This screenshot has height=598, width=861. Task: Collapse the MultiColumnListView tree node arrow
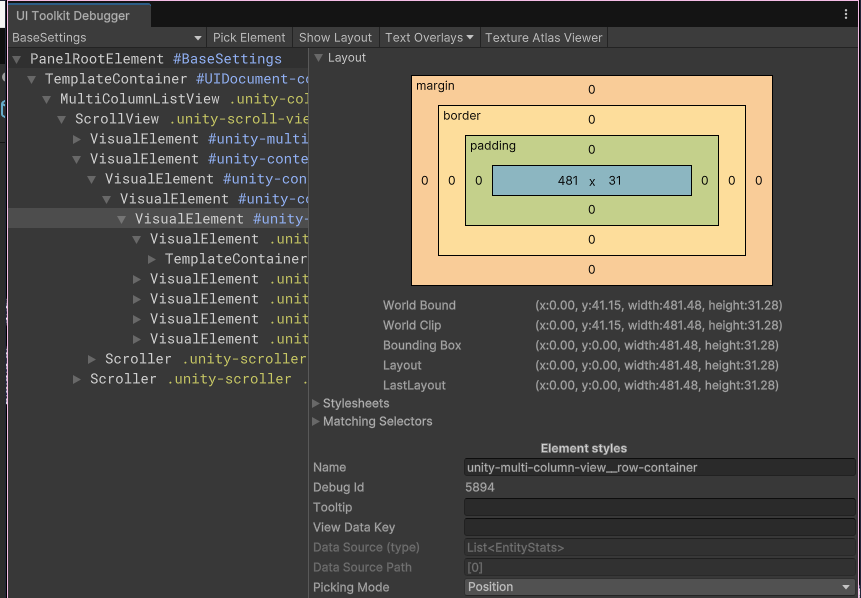(x=48, y=99)
